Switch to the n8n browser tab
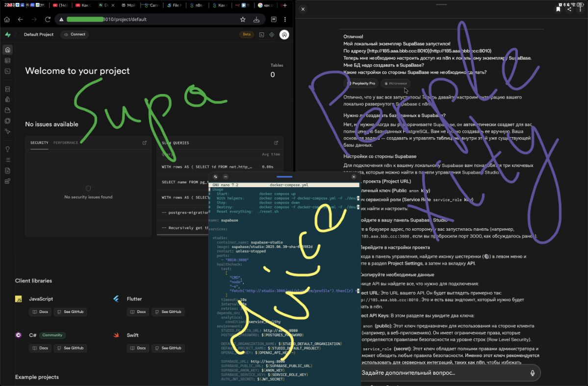The width and height of the screenshot is (588, 386). [x=197, y=5]
